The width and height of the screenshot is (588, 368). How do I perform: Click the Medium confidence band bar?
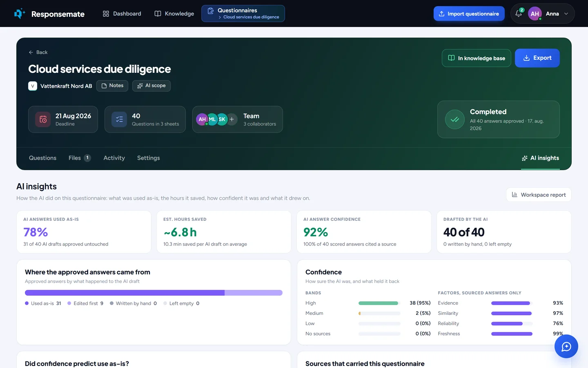pos(379,313)
